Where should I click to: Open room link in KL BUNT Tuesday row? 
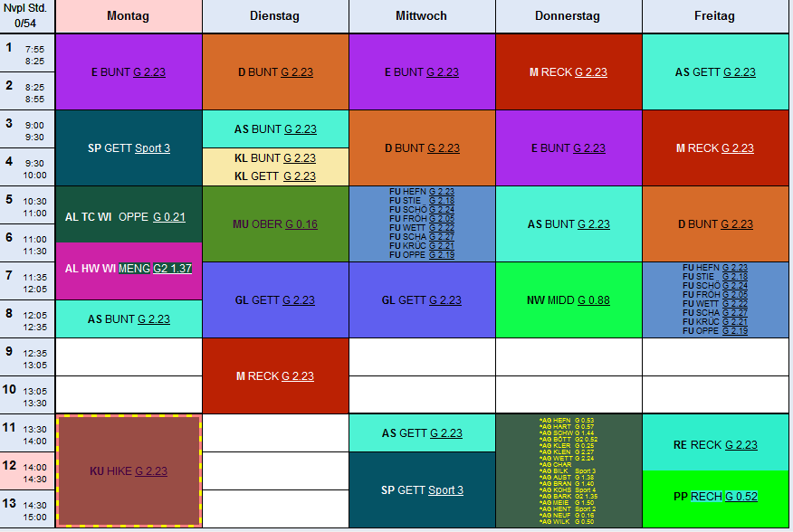(x=300, y=158)
